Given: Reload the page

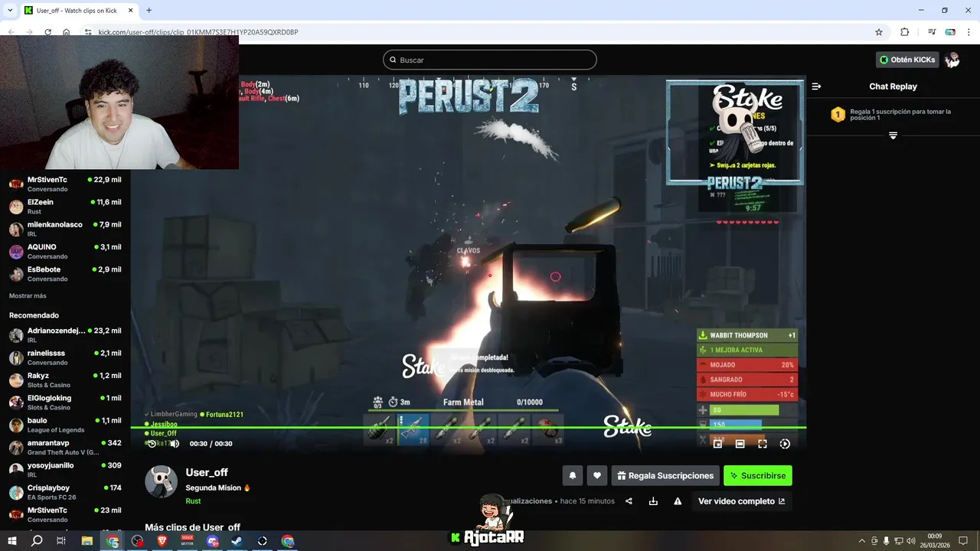Looking at the screenshot, I should (47, 32).
